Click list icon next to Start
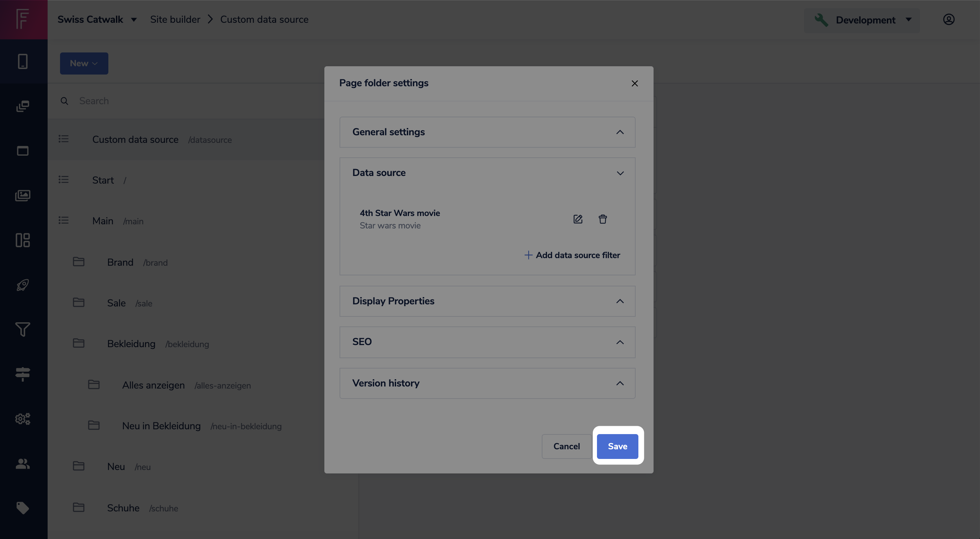The image size is (980, 539). (63, 180)
